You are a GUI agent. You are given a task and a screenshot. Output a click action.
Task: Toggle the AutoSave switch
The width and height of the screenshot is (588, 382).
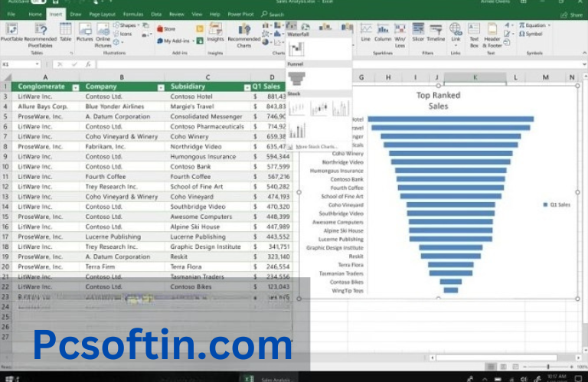38,2
